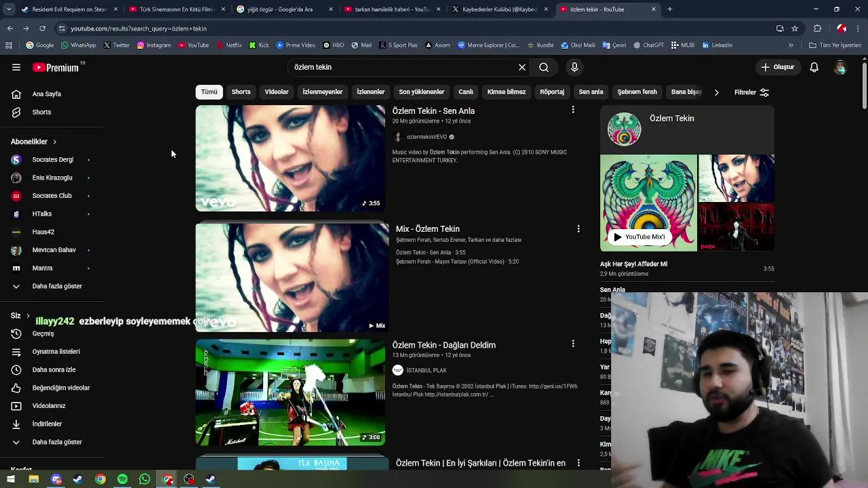This screenshot has height=488, width=868.
Task: Click the magnifier search button
Action: click(x=544, y=67)
